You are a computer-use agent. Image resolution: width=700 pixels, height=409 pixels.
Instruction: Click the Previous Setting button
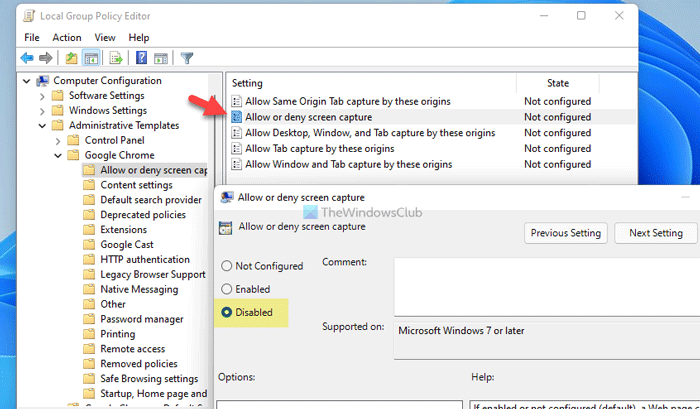click(566, 233)
